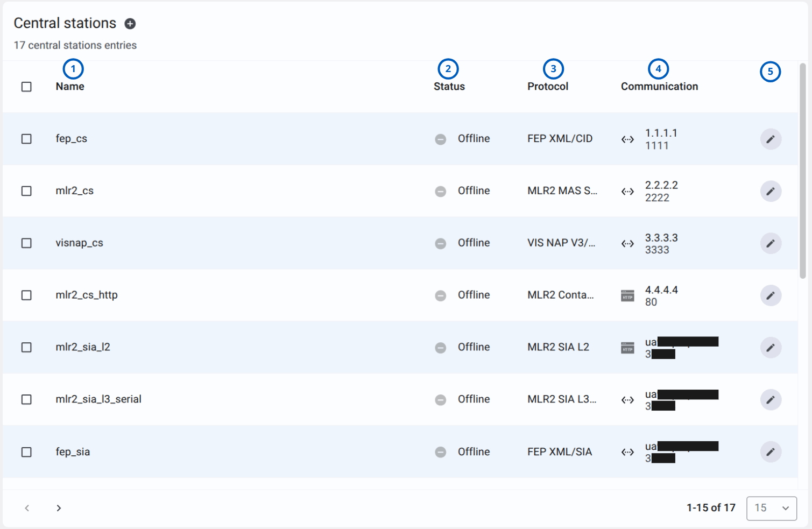Click the MLR2 Conta... protocol cell
The width and height of the screenshot is (812, 529).
point(561,295)
